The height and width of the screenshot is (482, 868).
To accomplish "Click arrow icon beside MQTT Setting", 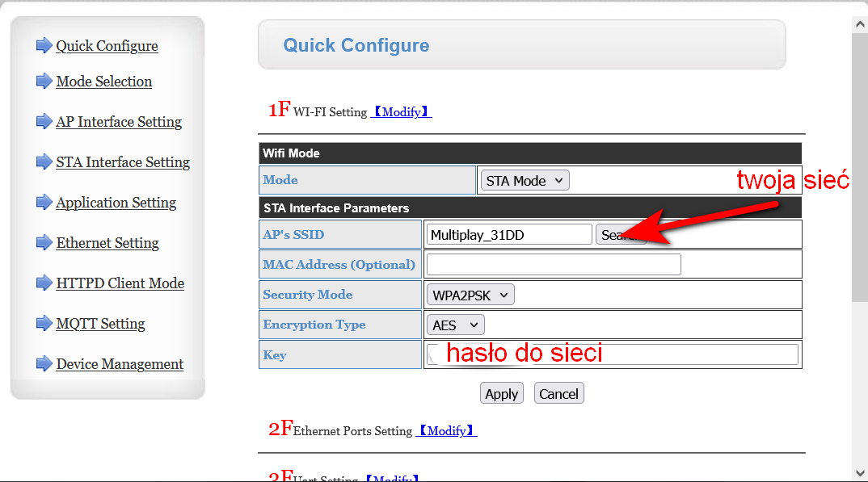I will point(44,323).
